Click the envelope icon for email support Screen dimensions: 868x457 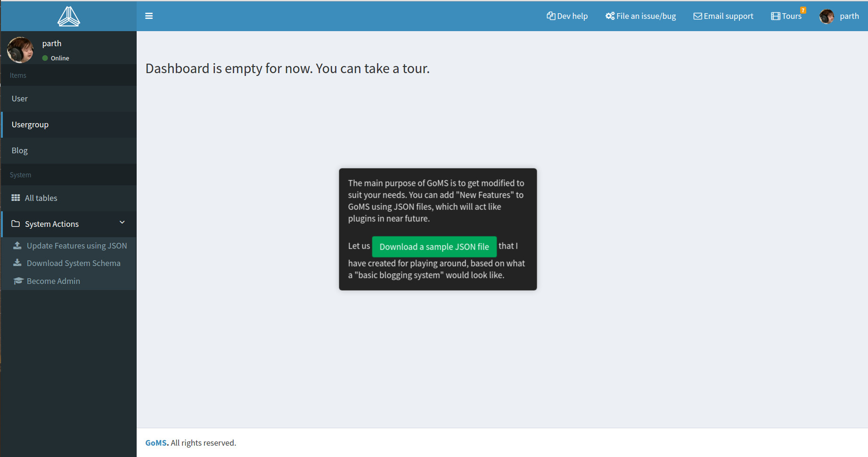(x=698, y=16)
